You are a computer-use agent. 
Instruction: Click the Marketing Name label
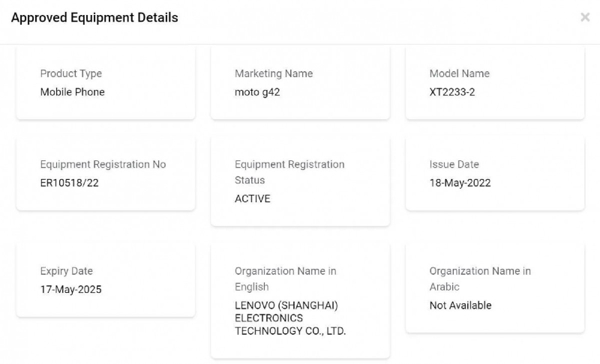[274, 73]
